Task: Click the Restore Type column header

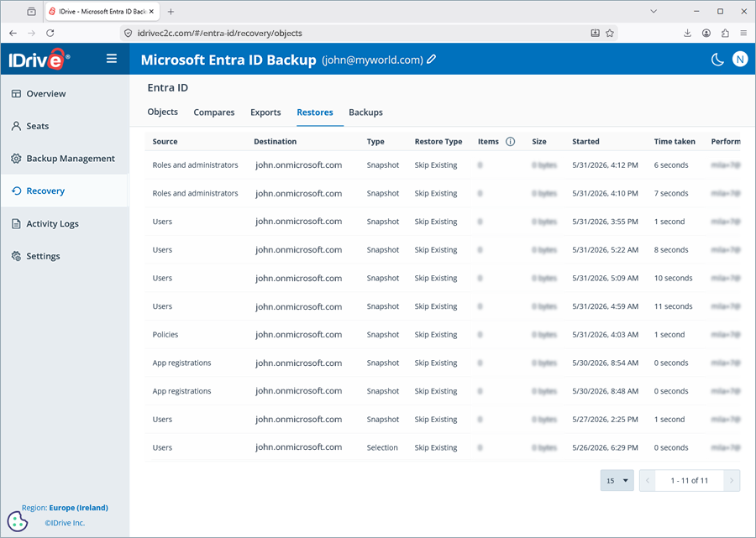Action: click(x=438, y=142)
